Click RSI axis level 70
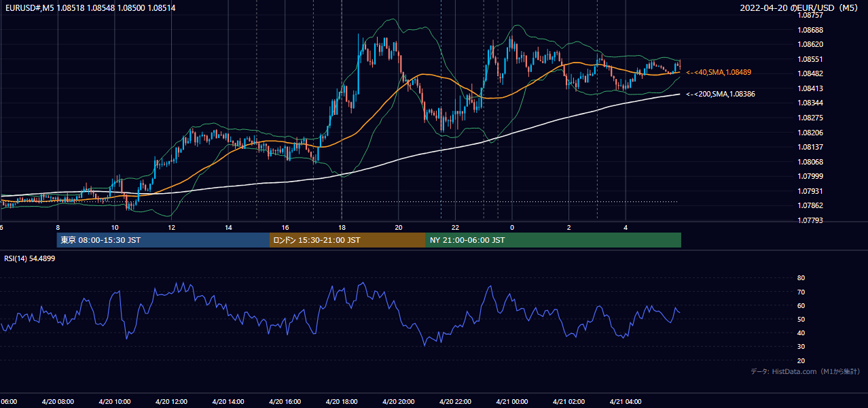The height and width of the screenshot is (408, 868). [x=801, y=292]
